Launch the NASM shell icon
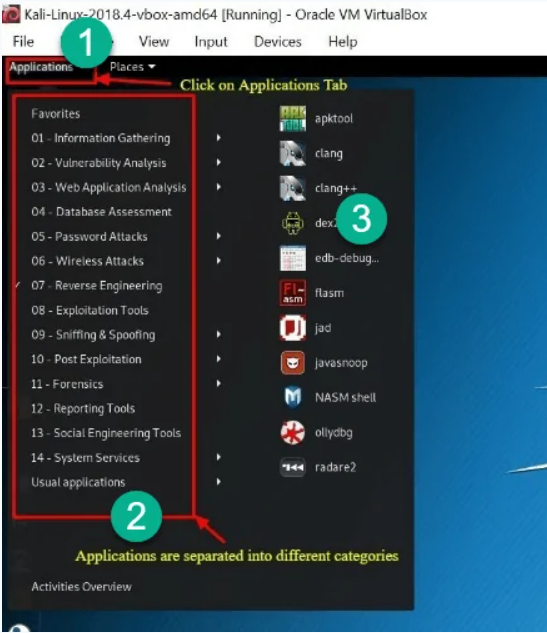This screenshot has height=633, width=547. point(293,397)
